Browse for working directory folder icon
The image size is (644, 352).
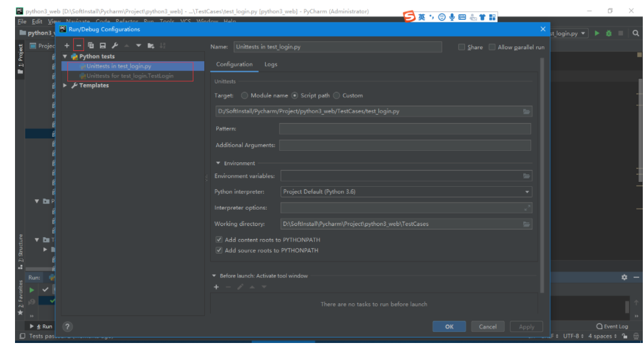click(526, 224)
